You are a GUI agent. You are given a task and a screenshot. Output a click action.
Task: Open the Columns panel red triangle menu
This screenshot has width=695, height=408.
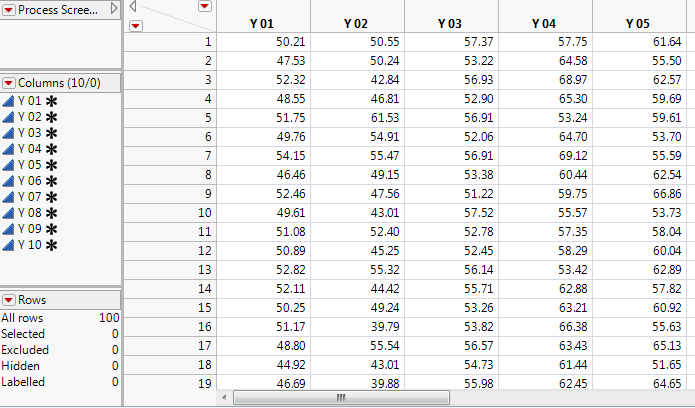point(9,83)
